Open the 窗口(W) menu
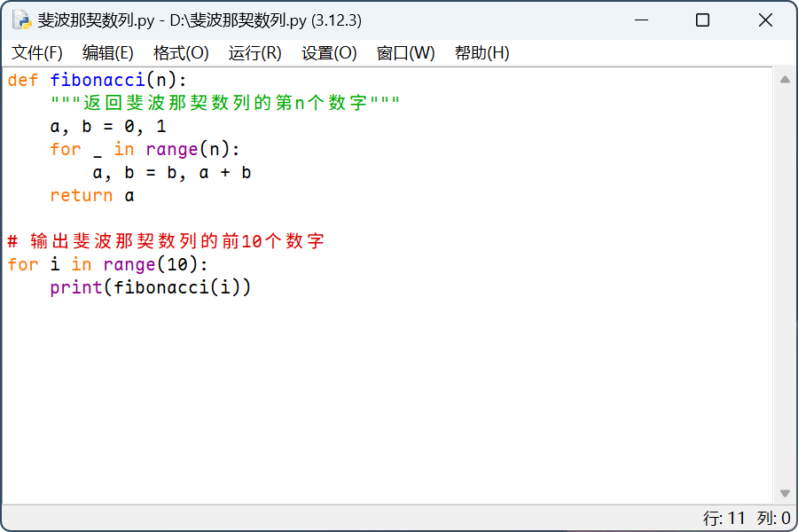Viewport: 798px width, 532px height. click(x=405, y=53)
